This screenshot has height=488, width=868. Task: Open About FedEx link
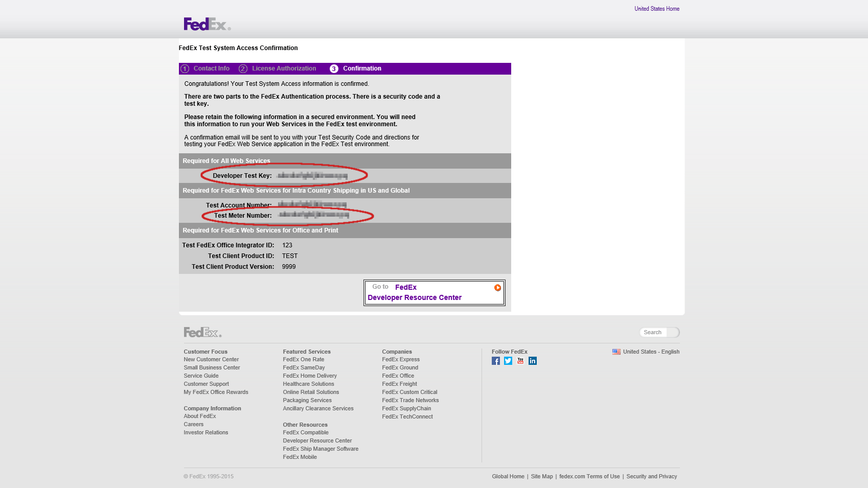click(200, 416)
